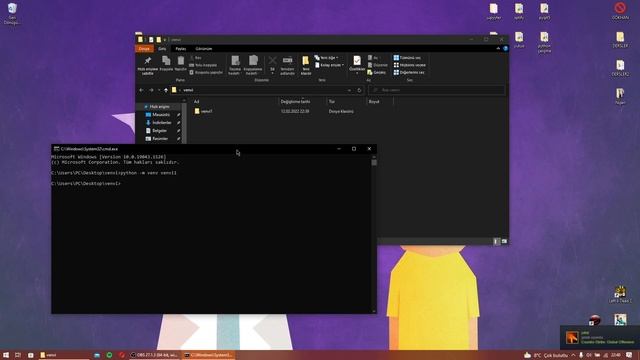Screen dimensions: 640x360
Task: Open Spotify green icon on taskbar
Action: tap(109, 355)
